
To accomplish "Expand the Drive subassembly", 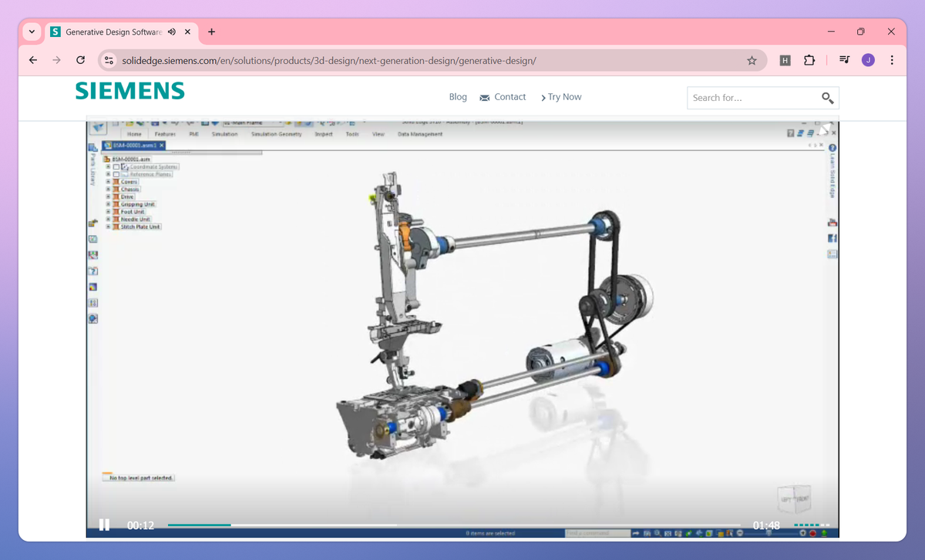I will click(108, 197).
